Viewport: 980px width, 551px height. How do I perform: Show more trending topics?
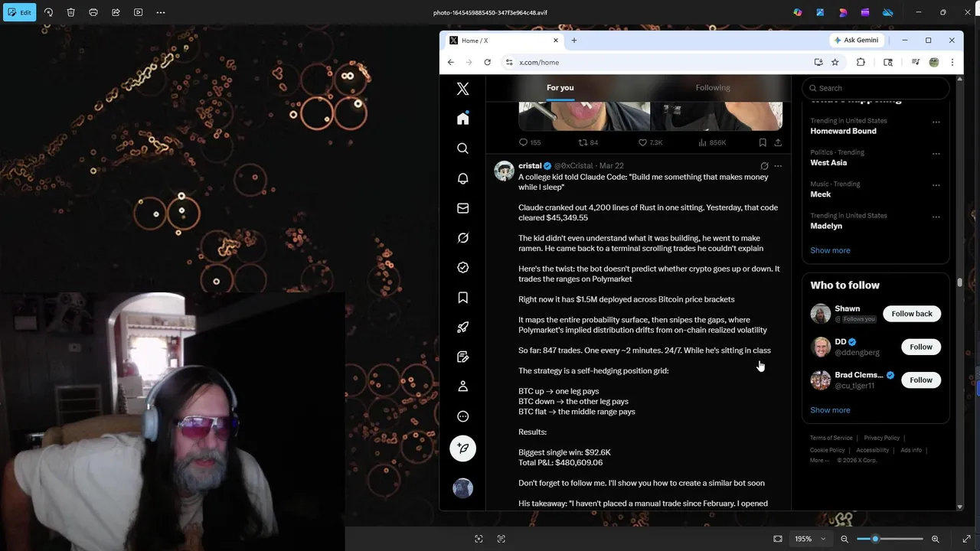[x=830, y=250]
